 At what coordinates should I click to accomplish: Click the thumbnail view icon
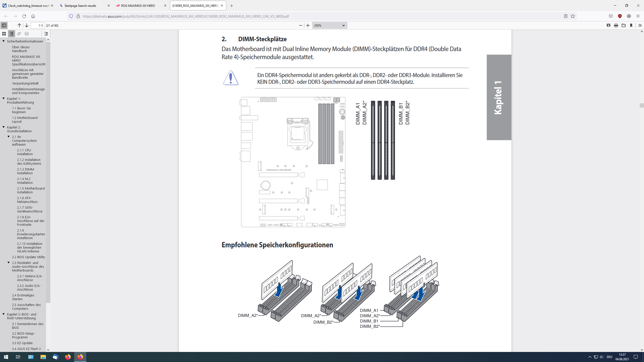(x=4, y=34)
